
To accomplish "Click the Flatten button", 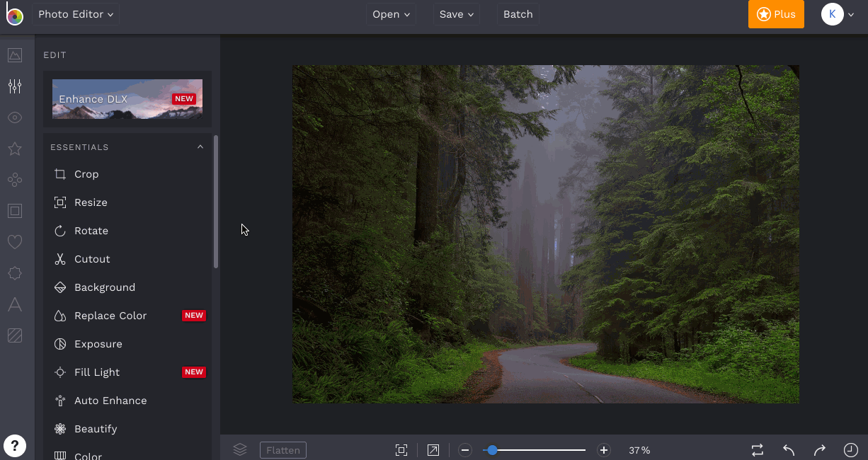I will click(x=283, y=450).
